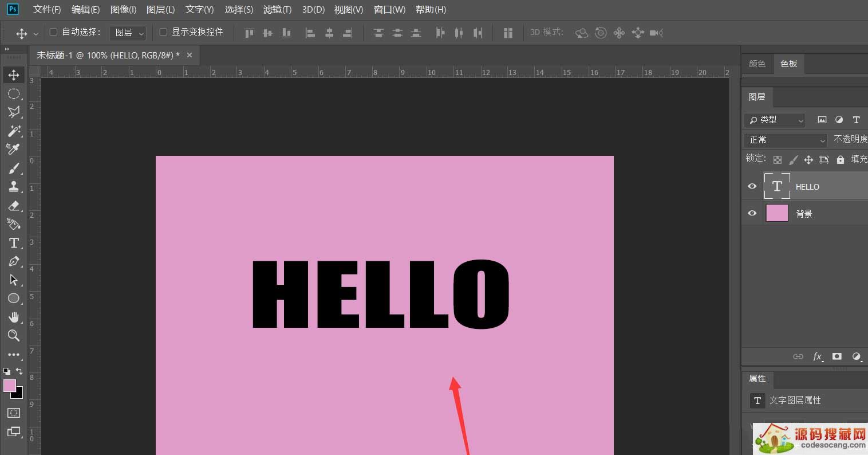The image size is (868, 455).
Task: Open the 滤镜(T) menu
Action: point(277,10)
